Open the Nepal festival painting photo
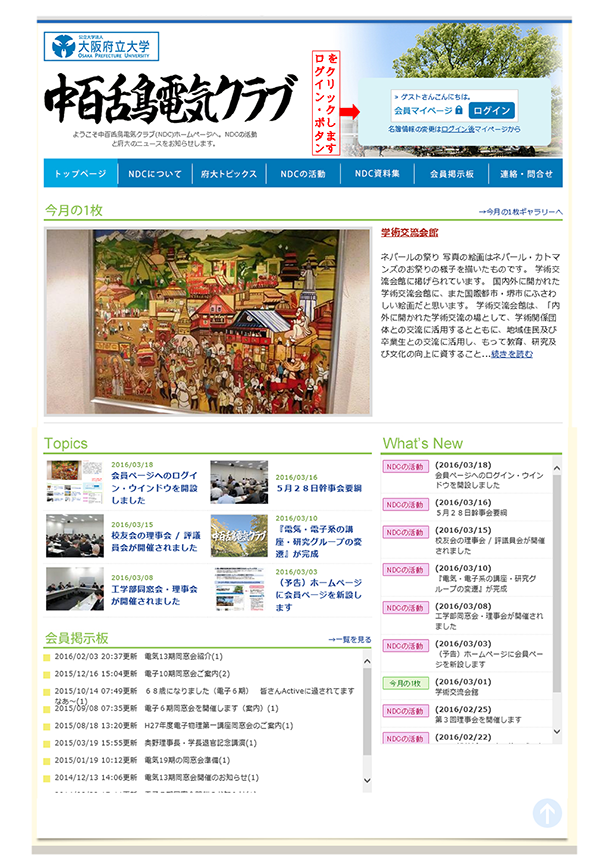This screenshot has width=610, height=863. (208, 321)
